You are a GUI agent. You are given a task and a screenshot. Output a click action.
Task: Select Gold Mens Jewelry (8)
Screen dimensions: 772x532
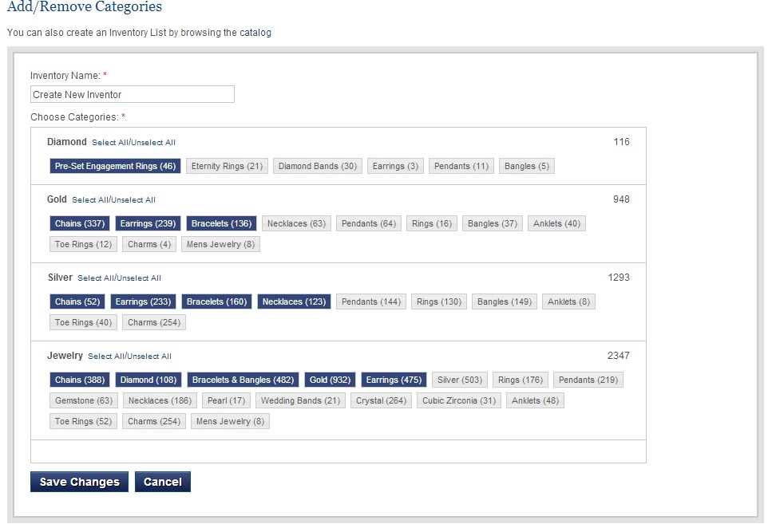coord(220,244)
